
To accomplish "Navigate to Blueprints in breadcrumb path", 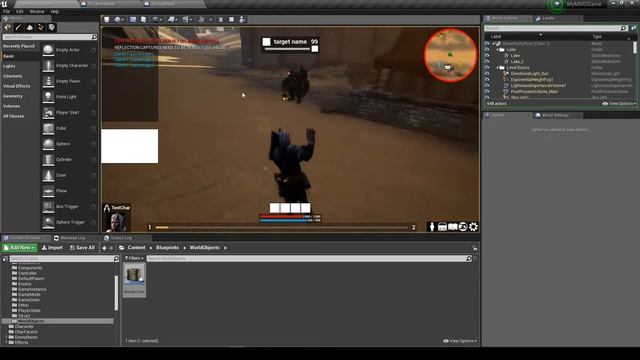I will point(167,248).
